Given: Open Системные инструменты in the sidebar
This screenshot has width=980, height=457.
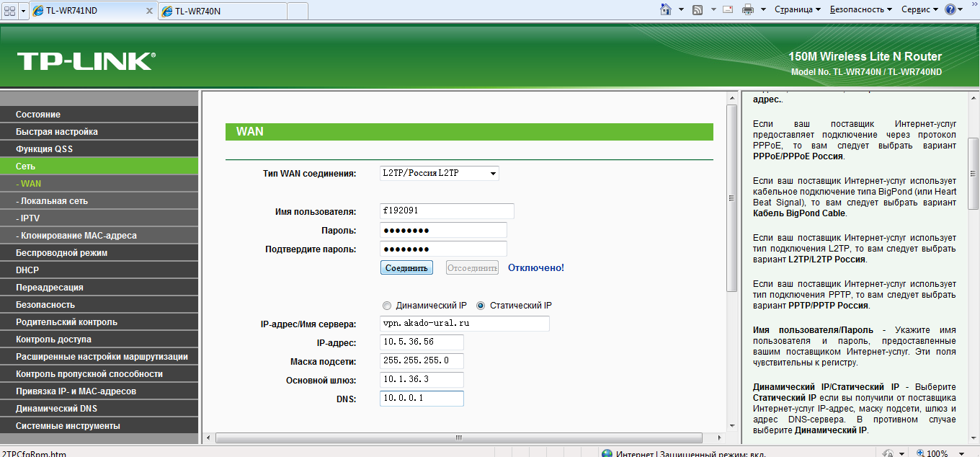Looking at the screenshot, I should click(99, 426).
